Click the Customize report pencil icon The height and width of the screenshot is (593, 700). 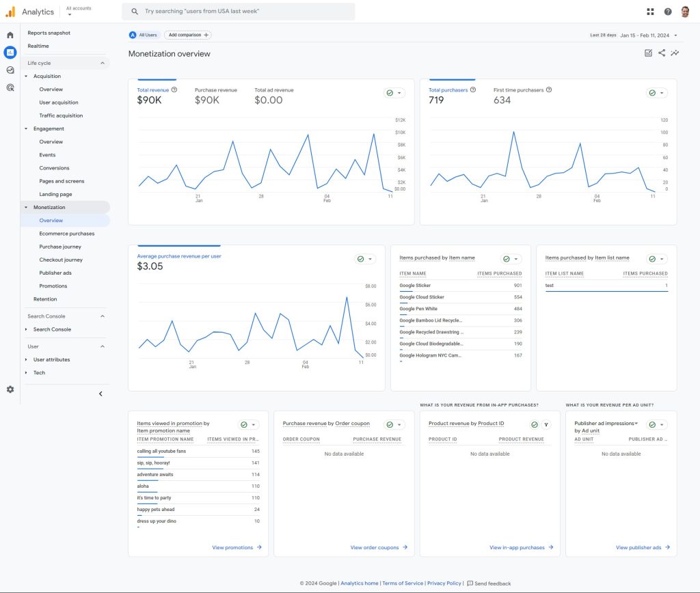tap(648, 53)
